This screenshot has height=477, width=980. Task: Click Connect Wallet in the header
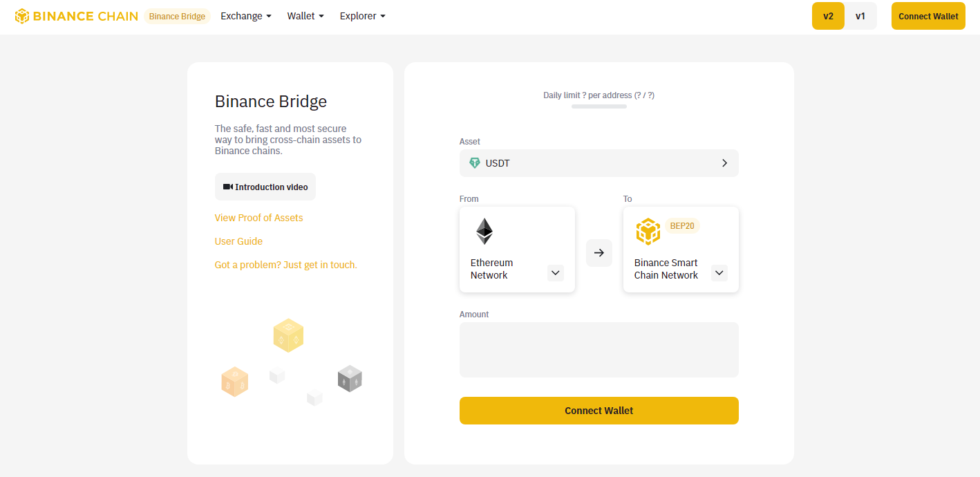click(x=928, y=16)
